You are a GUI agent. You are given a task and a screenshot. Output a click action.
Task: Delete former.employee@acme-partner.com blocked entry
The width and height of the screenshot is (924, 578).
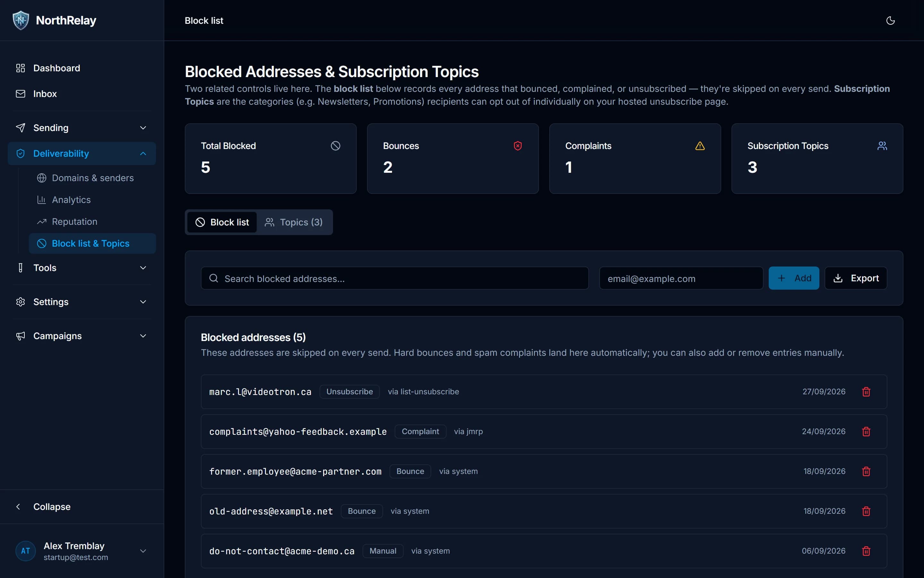pos(866,471)
